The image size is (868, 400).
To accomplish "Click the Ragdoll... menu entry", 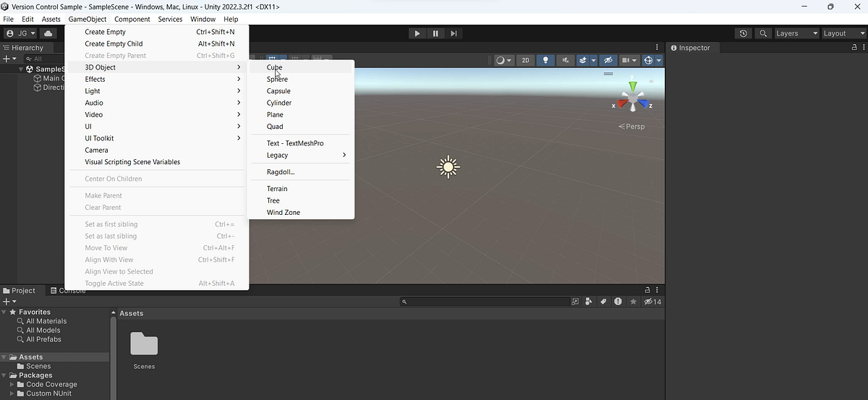I will pos(301,172).
